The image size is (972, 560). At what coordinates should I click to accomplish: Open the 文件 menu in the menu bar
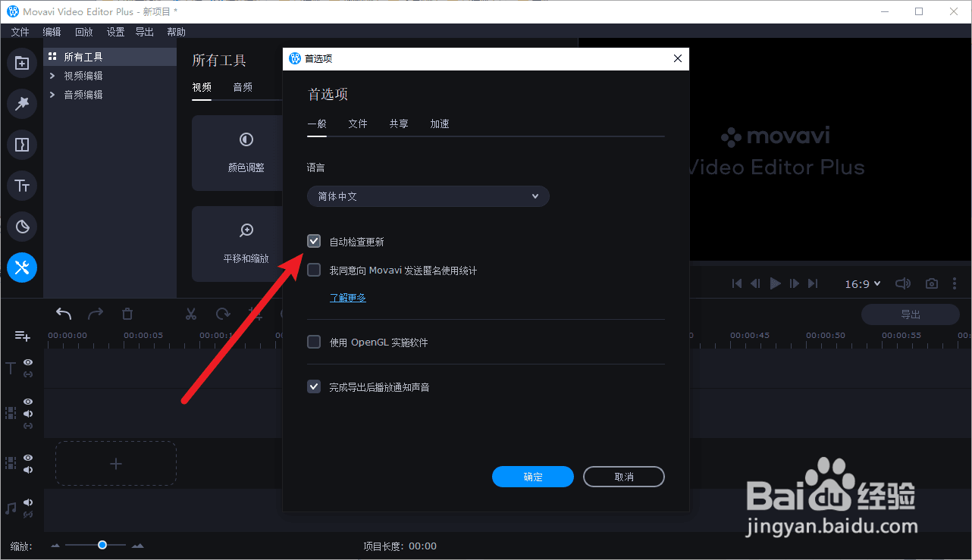(x=20, y=32)
